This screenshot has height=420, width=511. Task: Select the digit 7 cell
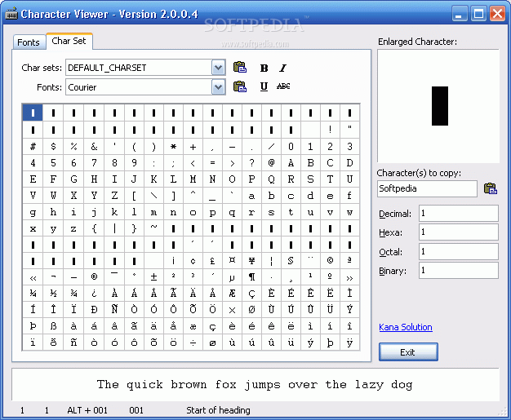tap(94, 162)
